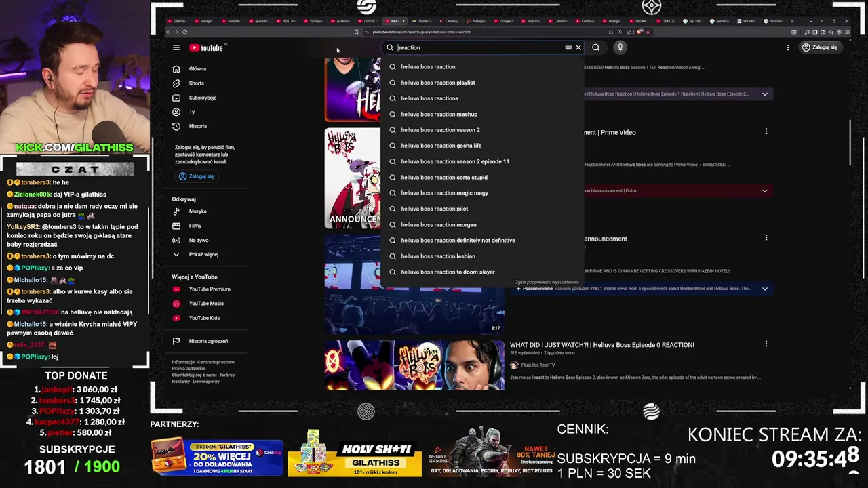Switch to the "top kids" browser tab
Screen dimensions: 868x488
[x=694, y=21]
